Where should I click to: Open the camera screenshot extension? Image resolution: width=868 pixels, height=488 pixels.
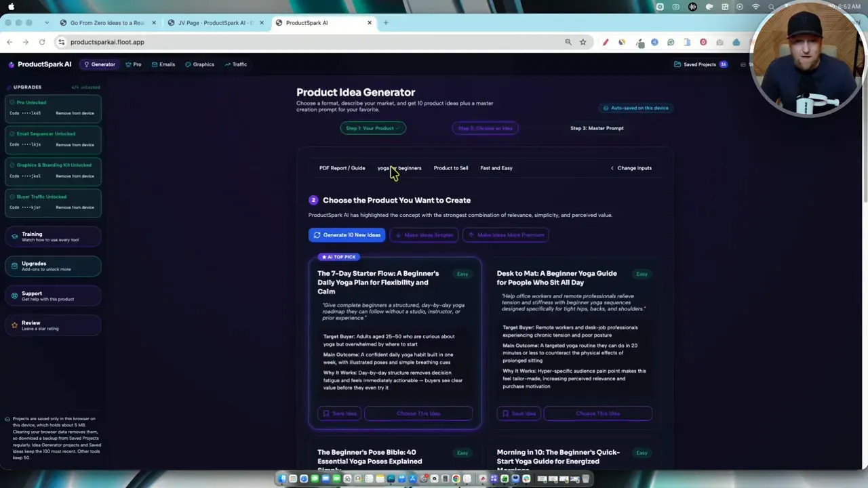[x=719, y=42]
